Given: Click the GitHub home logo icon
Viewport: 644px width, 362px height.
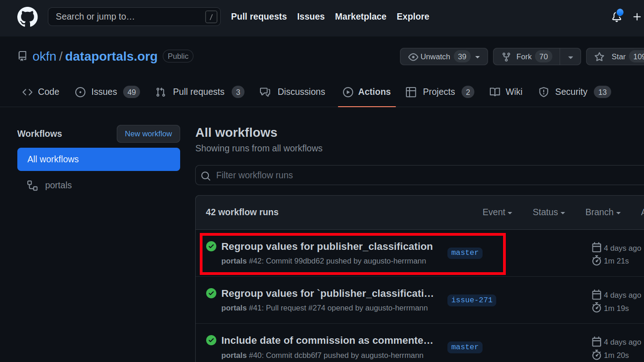Looking at the screenshot, I should pos(27,17).
